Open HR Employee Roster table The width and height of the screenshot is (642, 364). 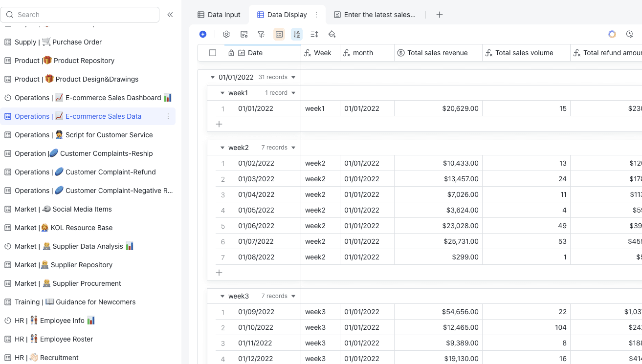pyautogui.click(x=88, y=339)
